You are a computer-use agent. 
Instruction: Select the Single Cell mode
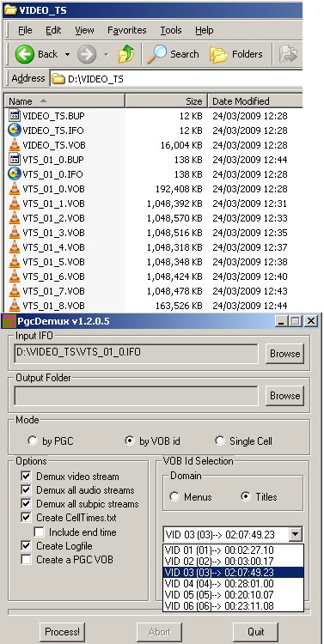coord(220,441)
